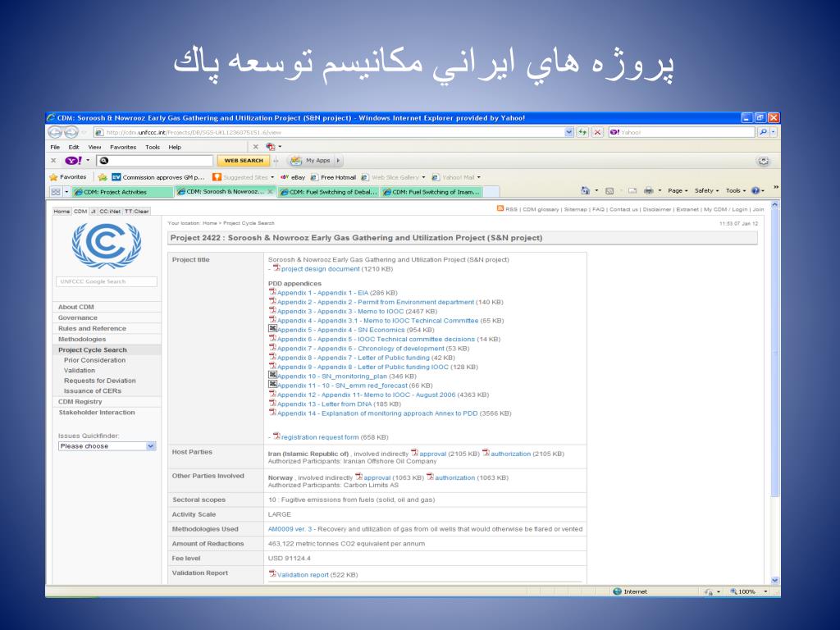Click the WEB SEARCH button
The height and width of the screenshot is (630, 840).
(243, 160)
